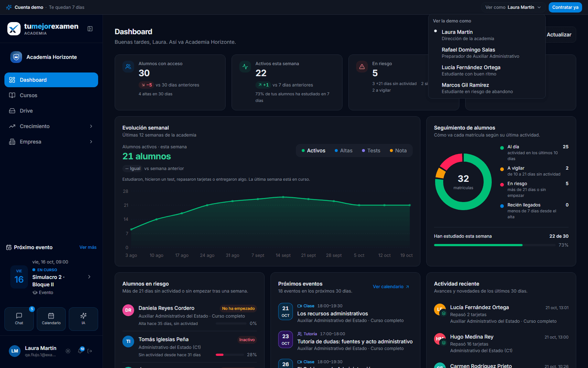Click the Activos esta semana pulse icon
The height and width of the screenshot is (368, 588).
click(245, 67)
